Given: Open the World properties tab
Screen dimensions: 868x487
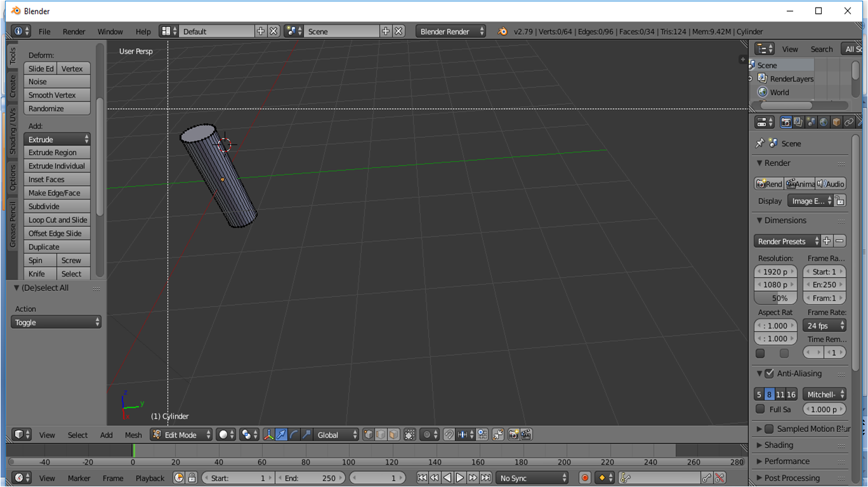Looking at the screenshot, I should coord(823,122).
